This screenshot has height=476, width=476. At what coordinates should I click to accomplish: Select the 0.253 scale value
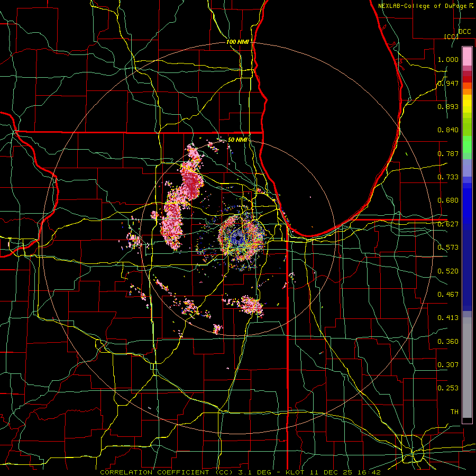click(x=448, y=388)
